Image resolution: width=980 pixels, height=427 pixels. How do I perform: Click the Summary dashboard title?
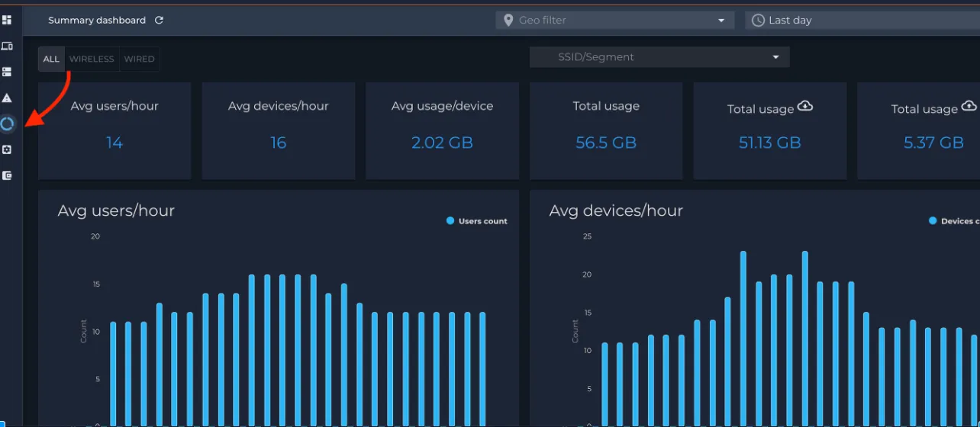click(97, 21)
